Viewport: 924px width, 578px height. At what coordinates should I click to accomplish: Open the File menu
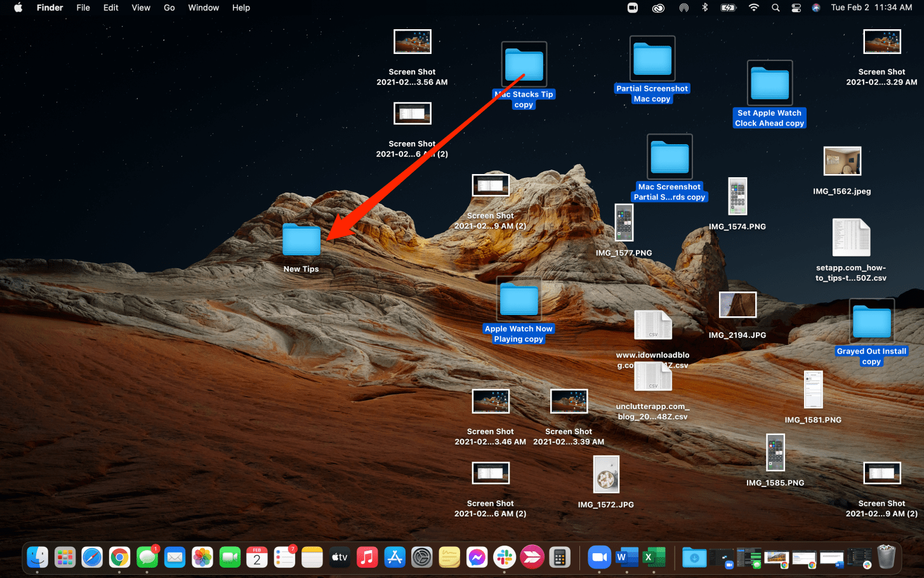click(x=83, y=8)
